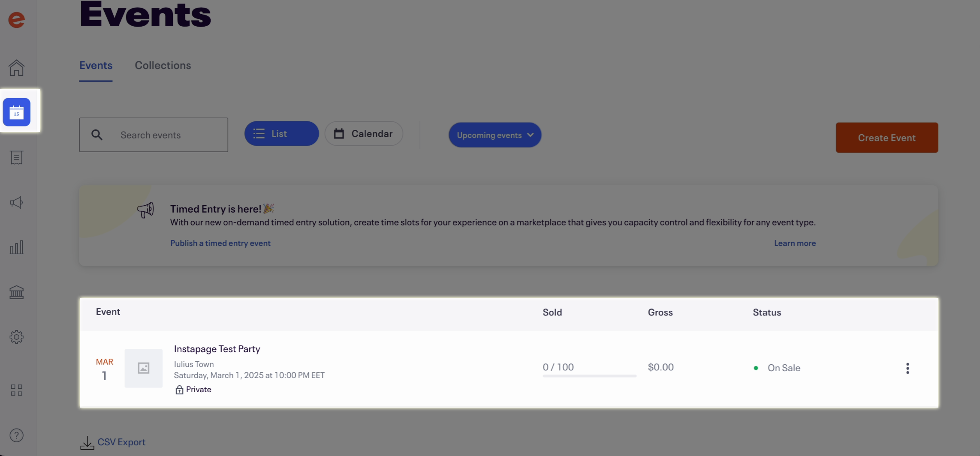Switch to List view

281,134
